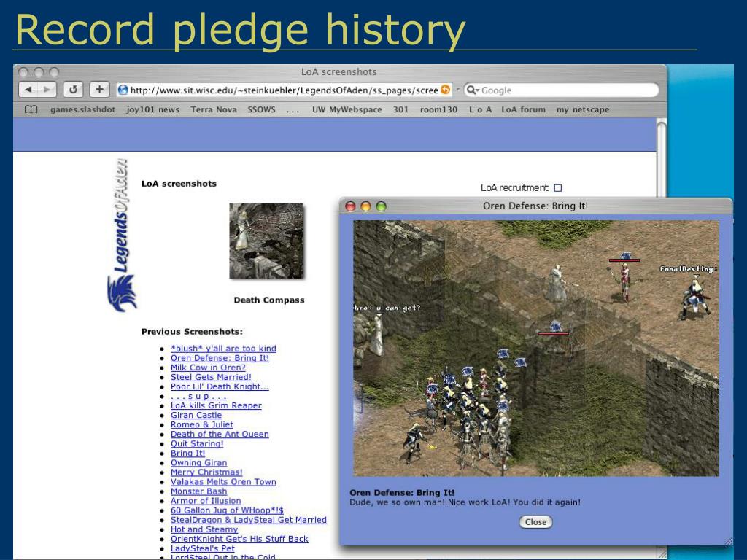Open the room130 bookmark
The height and width of the screenshot is (560, 747).
point(438,109)
